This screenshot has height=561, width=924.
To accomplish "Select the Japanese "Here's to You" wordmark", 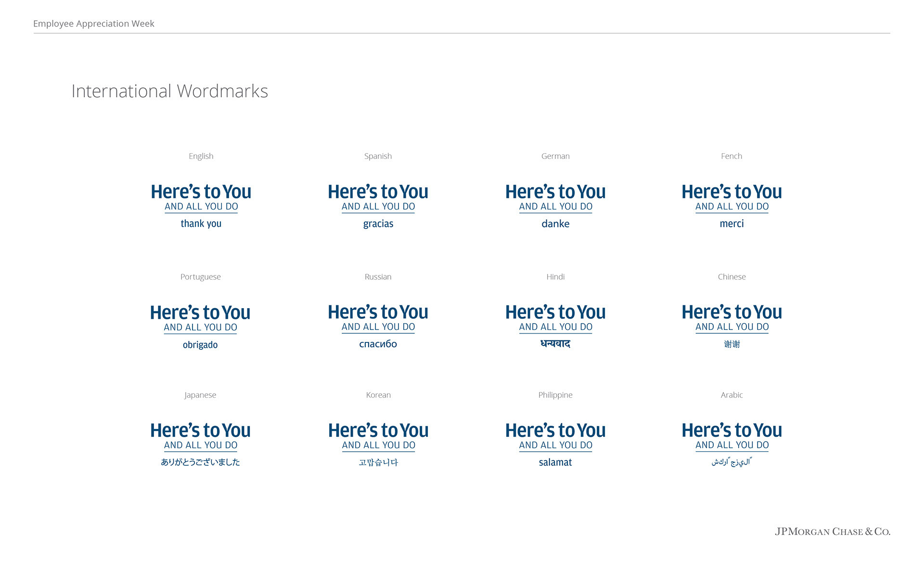I will click(200, 431).
